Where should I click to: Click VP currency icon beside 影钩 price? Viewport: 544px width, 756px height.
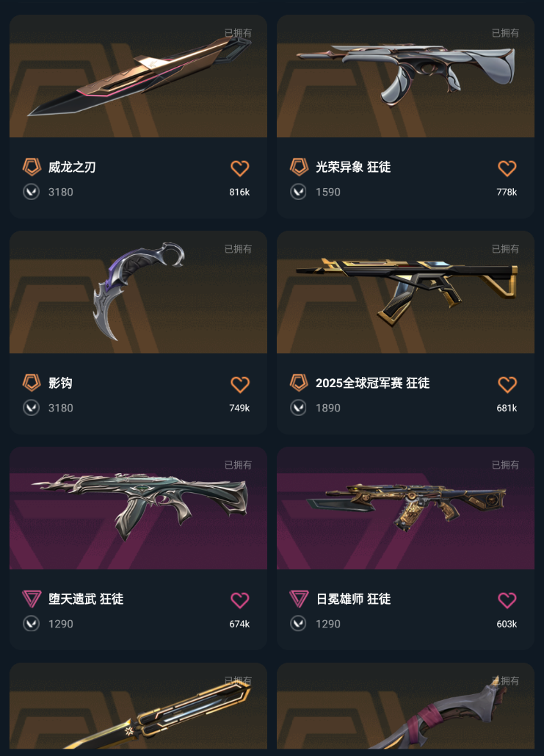[x=32, y=408]
